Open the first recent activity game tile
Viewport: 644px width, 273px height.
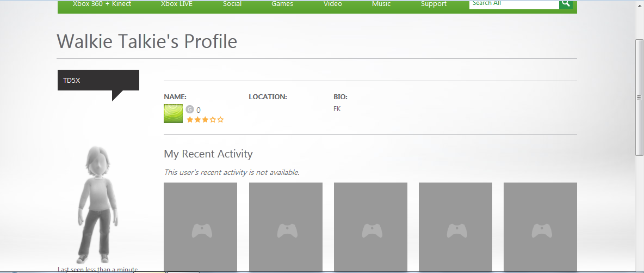pyautogui.click(x=200, y=227)
